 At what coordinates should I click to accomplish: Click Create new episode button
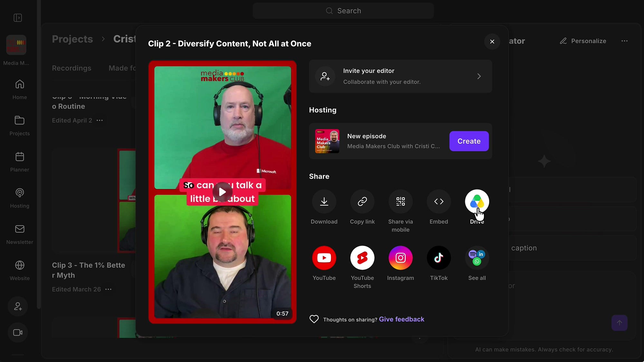(x=469, y=141)
